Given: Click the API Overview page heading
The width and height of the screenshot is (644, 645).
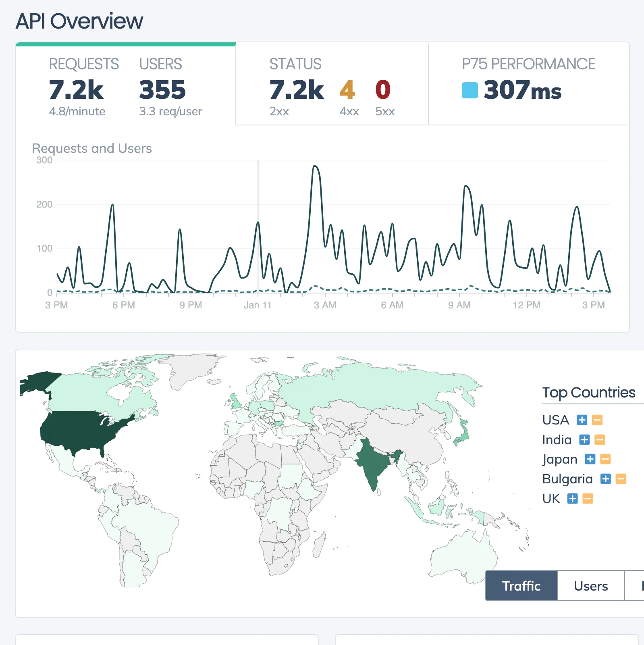Looking at the screenshot, I should 79,21.
